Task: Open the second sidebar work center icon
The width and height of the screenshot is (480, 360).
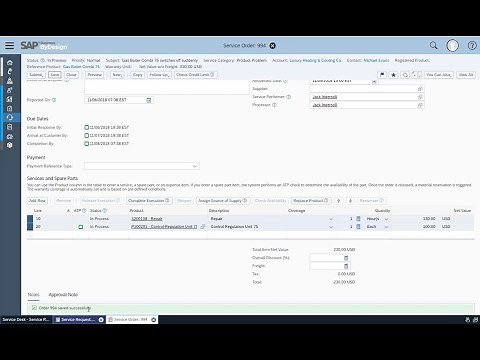Action: [10, 72]
